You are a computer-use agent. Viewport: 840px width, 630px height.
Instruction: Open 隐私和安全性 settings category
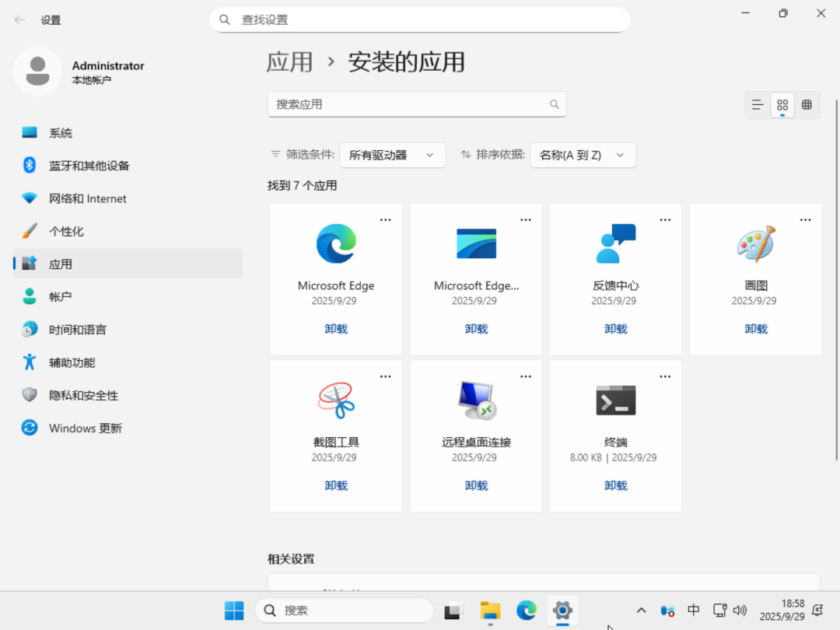[128, 395]
